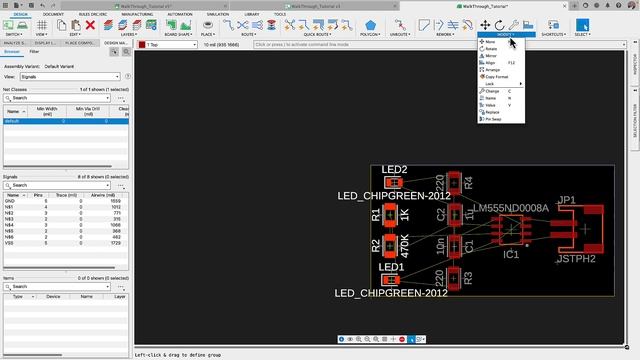The image size is (640, 360).
Task: Click the Ratsnest airwires icon in Route group
Action: (x=242, y=25)
